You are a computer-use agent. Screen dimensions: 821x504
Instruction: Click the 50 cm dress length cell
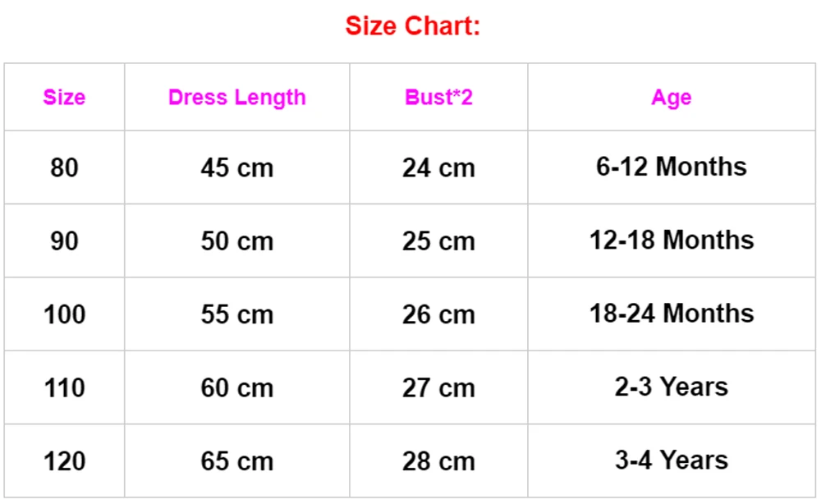pos(237,241)
